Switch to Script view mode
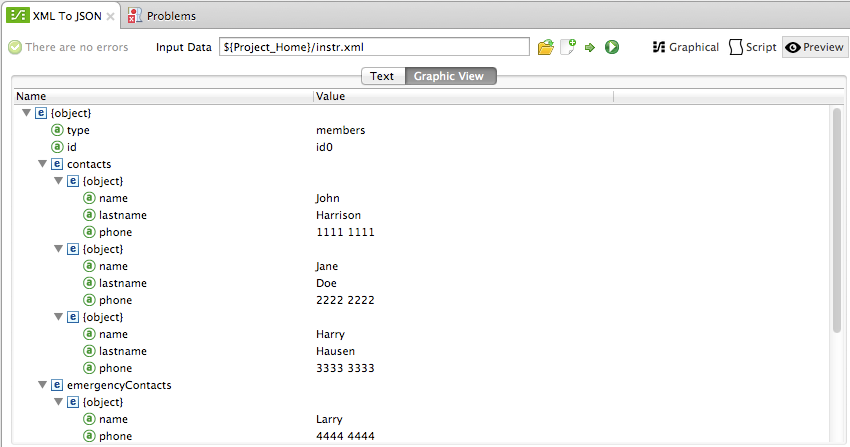Image resolution: width=850 pixels, height=447 pixels. [753, 47]
